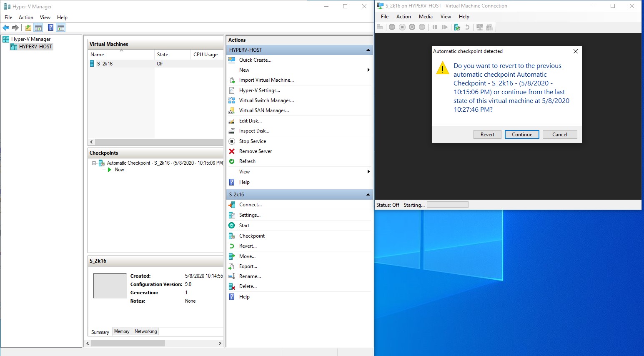Click the Hyper-V Settings icon
Image resolution: width=644 pixels, height=356 pixels.
[232, 90]
